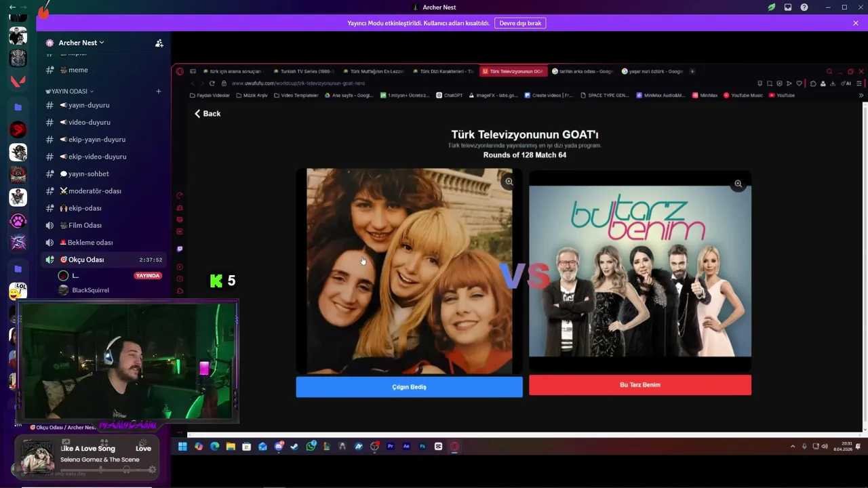This screenshot has height=488, width=868.
Task: Open the Windows Start menu
Action: coord(182,447)
